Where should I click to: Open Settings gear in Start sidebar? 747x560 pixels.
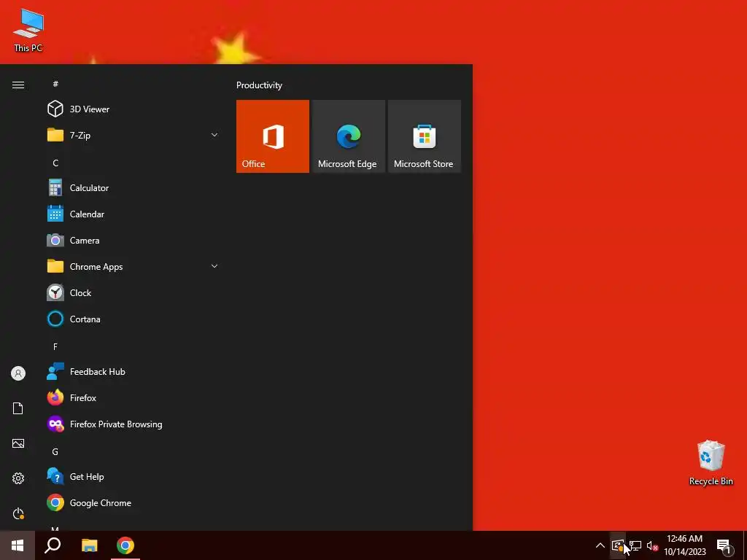coord(18,478)
